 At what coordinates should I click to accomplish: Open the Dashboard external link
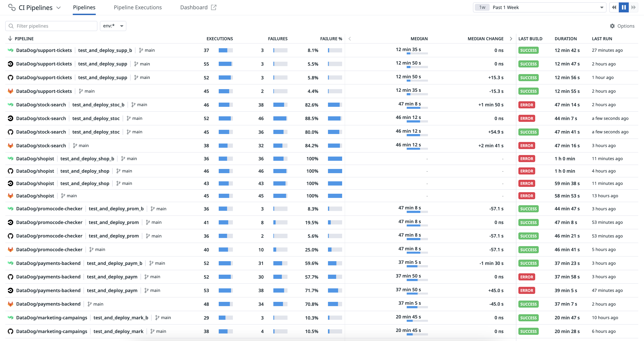[198, 8]
